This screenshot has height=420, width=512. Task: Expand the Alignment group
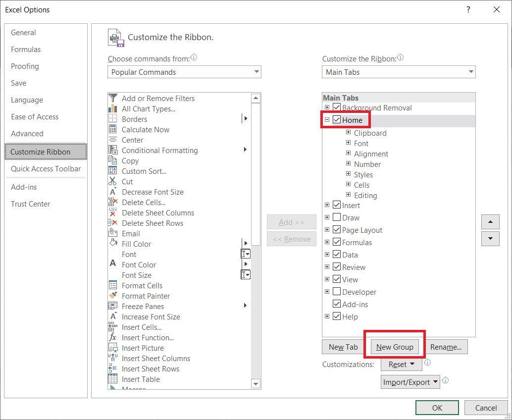[x=349, y=153]
